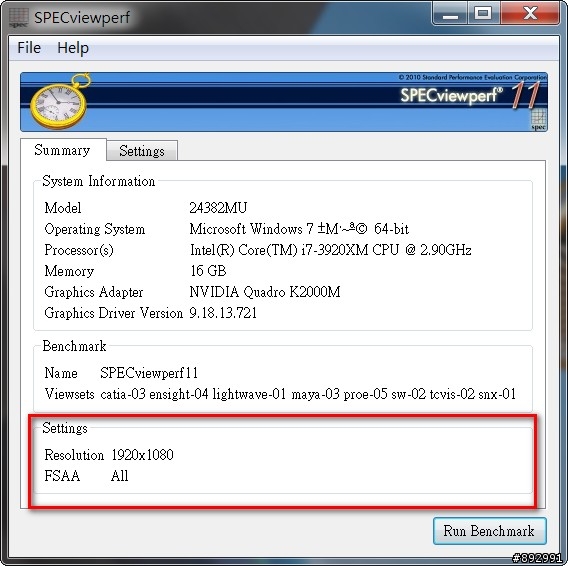Click the System Information group heading
Image resolution: width=568 pixels, height=566 pixels.
(99, 181)
